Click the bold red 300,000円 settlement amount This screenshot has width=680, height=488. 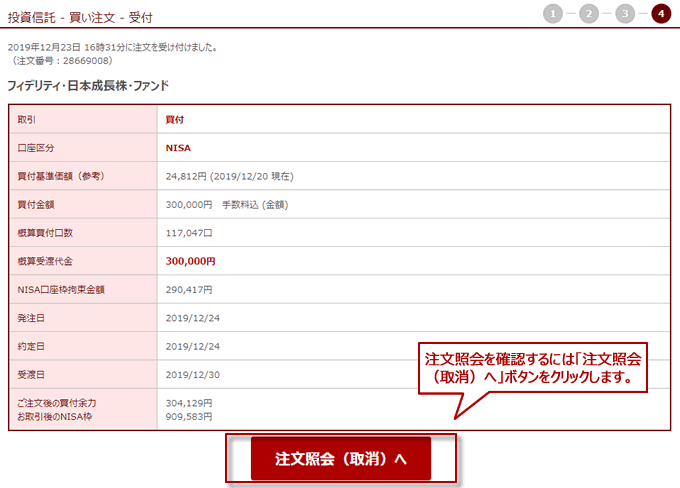[x=190, y=261]
